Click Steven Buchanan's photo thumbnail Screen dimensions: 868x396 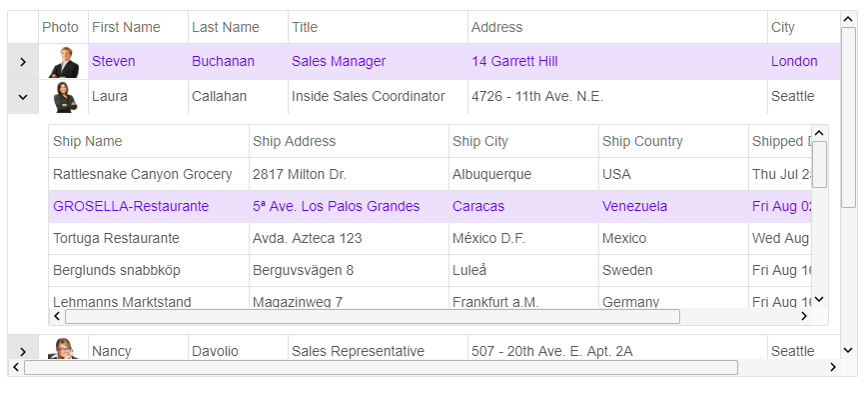(64, 62)
